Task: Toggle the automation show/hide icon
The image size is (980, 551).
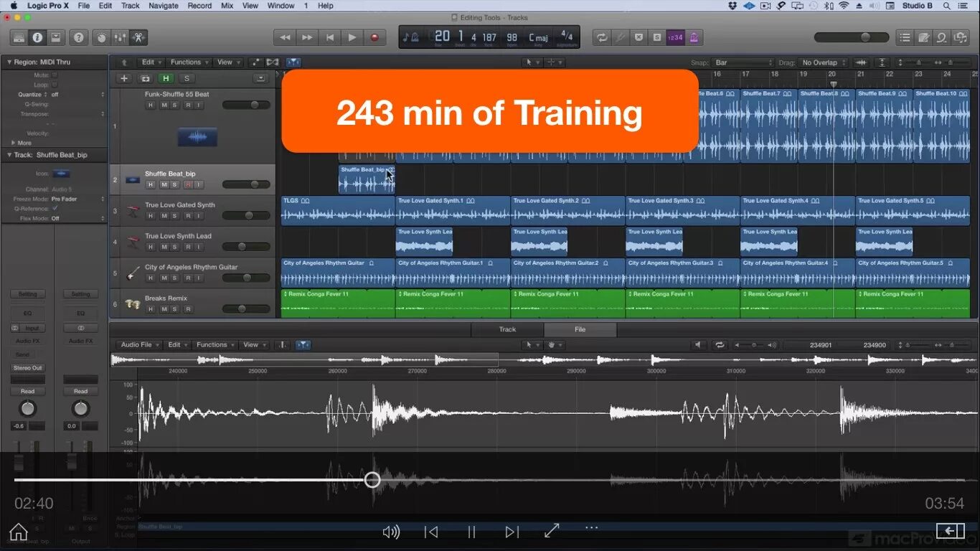Action: pos(256,62)
